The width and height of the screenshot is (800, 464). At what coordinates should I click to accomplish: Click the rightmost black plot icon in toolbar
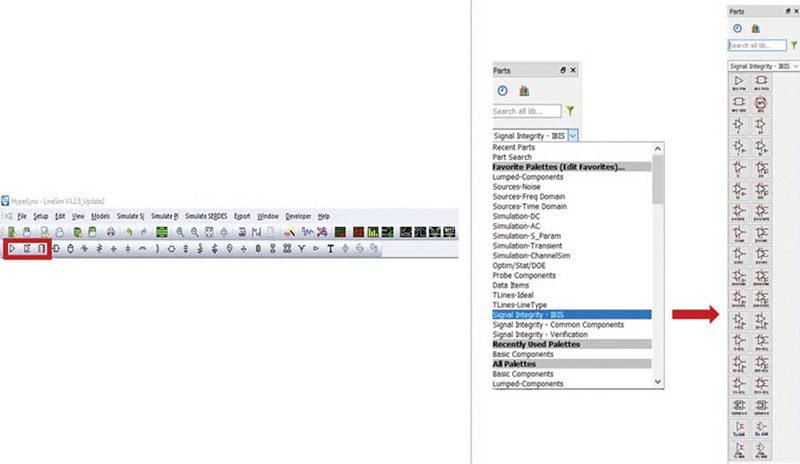tap(449, 232)
